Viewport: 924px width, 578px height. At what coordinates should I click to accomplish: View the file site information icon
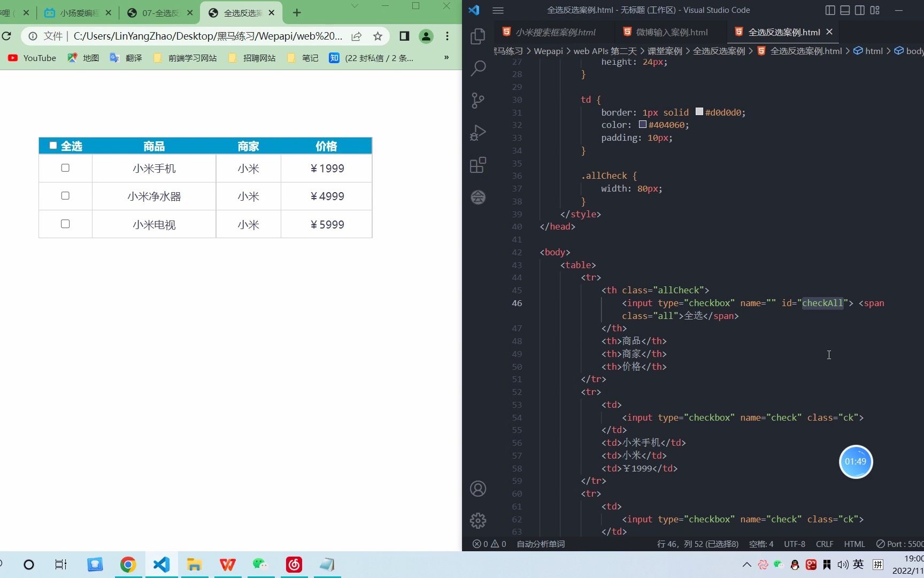point(33,36)
